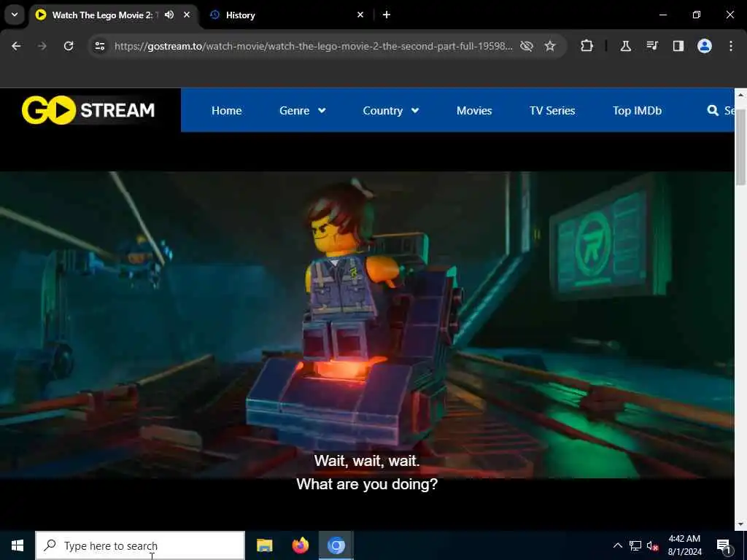Launch Firefox from the taskbar

[300, 545]
